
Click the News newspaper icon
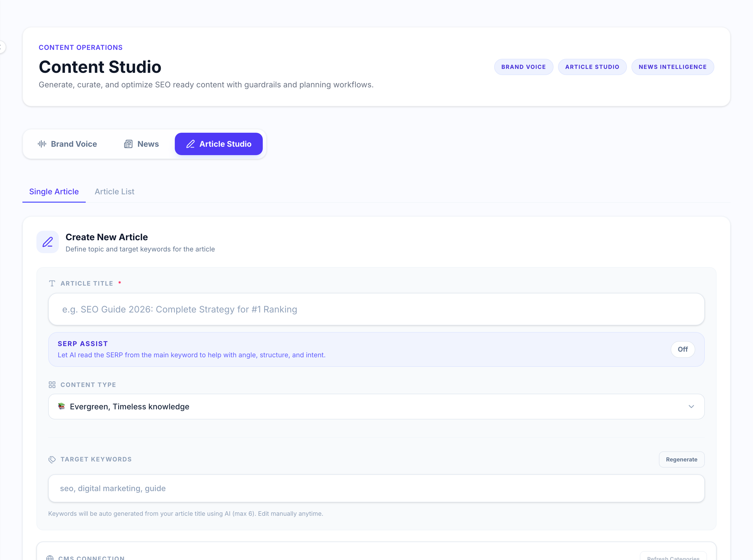click(128, 144)
